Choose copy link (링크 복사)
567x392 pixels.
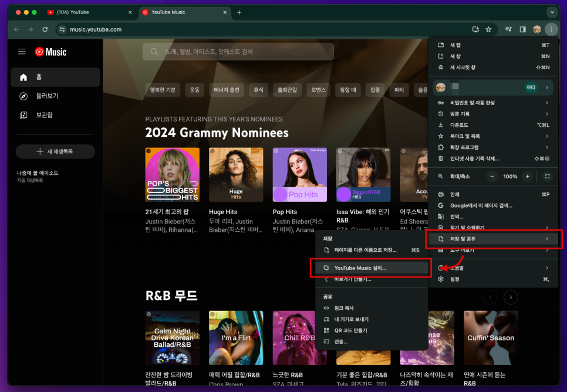pos(372,308)
